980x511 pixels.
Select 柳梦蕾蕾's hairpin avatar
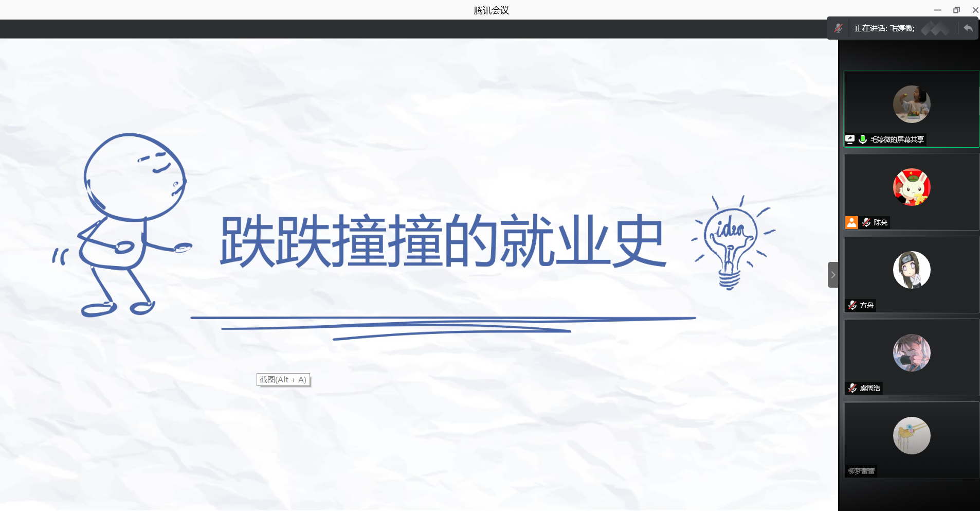(912, 436)
